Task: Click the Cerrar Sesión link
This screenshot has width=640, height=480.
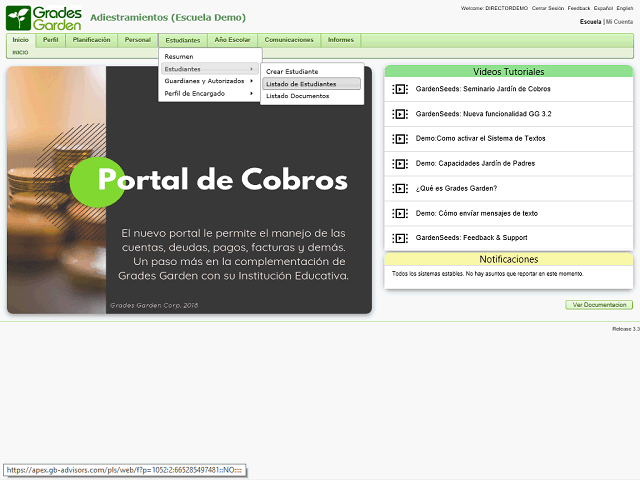Action: pos(548,8)
